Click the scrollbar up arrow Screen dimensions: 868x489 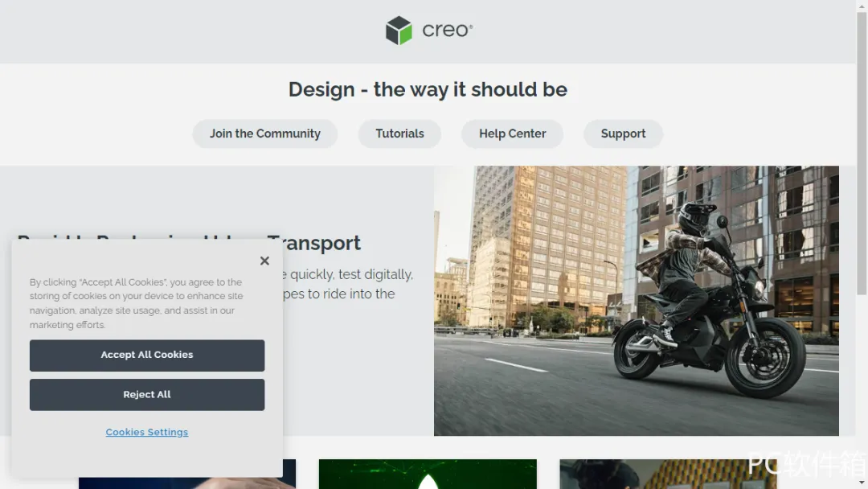tap(862, 5)
